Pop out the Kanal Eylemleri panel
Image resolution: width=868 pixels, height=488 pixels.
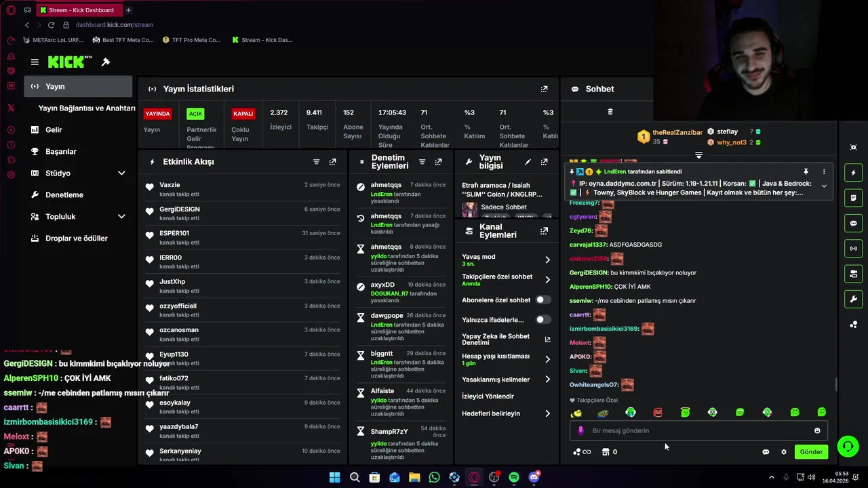pos(544,231)
